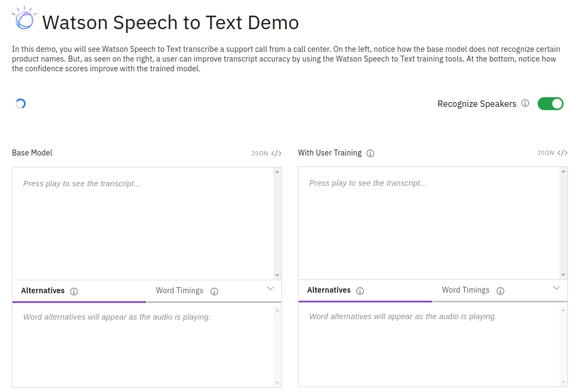Screen dimensions: 576x392
Task: Click the Watson Speech to Text Demo heading
Action: 171,23
